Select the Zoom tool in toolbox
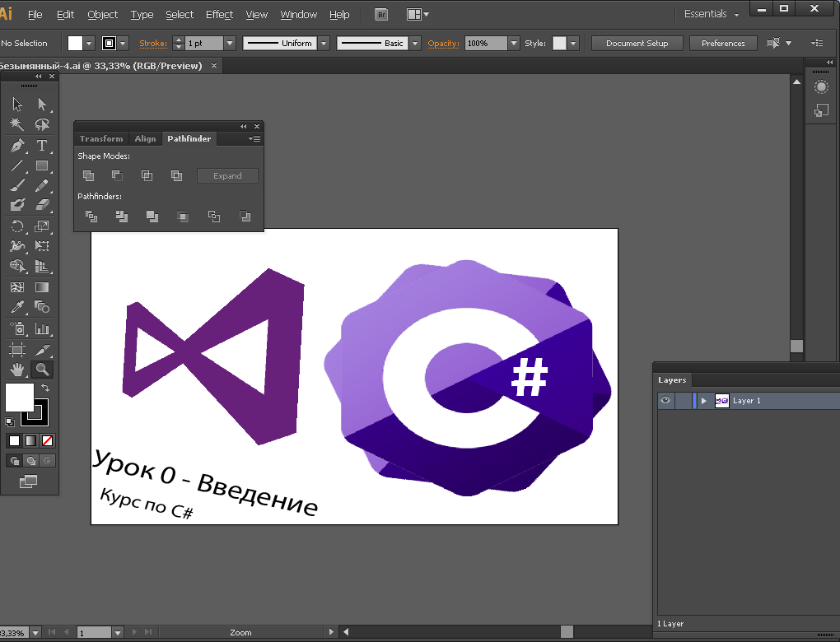The image size is (840, 642). click(x=42, y=369)
